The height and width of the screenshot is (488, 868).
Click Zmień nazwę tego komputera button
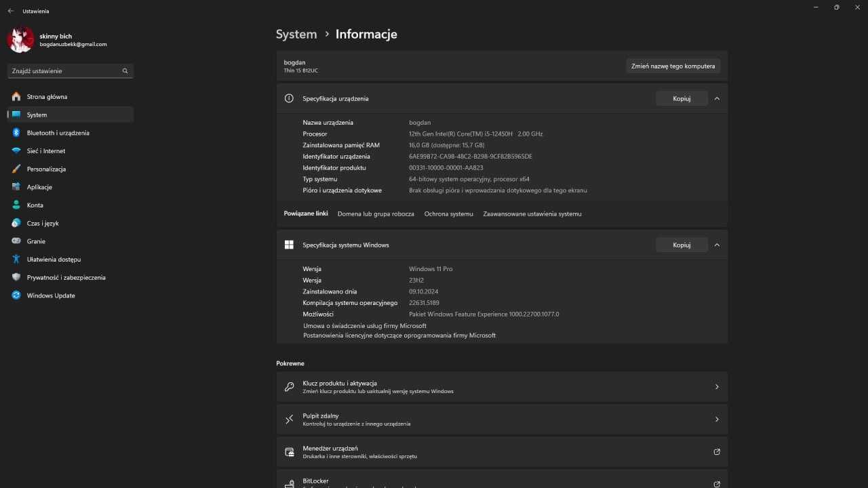click(673, 66)
